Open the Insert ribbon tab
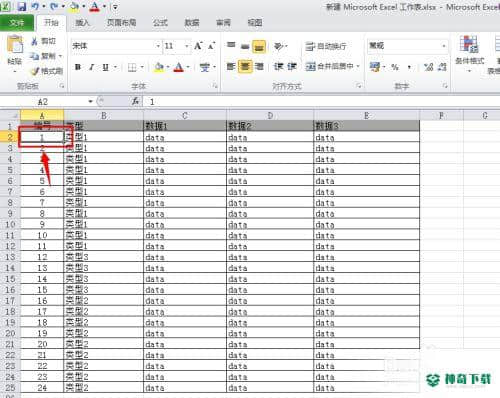This screenshot has height=398, width=500. coord(82,23)
